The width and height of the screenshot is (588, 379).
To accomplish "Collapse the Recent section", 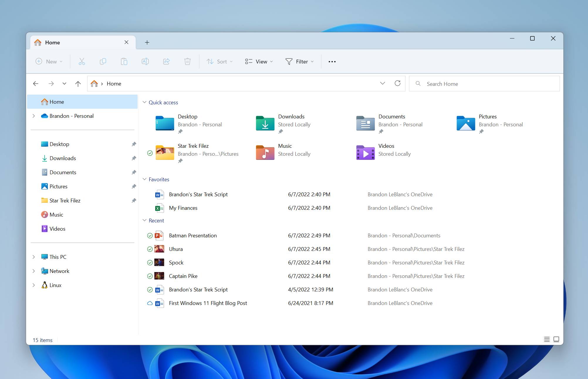I will click(144, 220).
